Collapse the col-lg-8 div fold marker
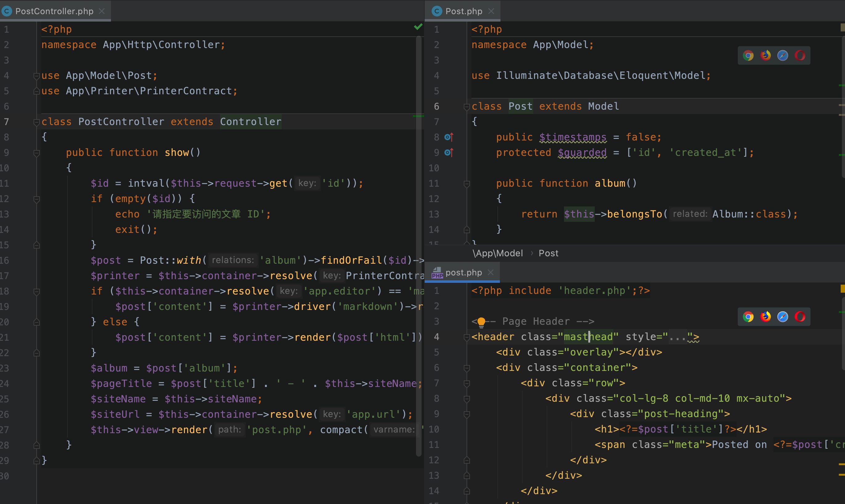This screenshot has width=845, height=504. pos(467,399)
